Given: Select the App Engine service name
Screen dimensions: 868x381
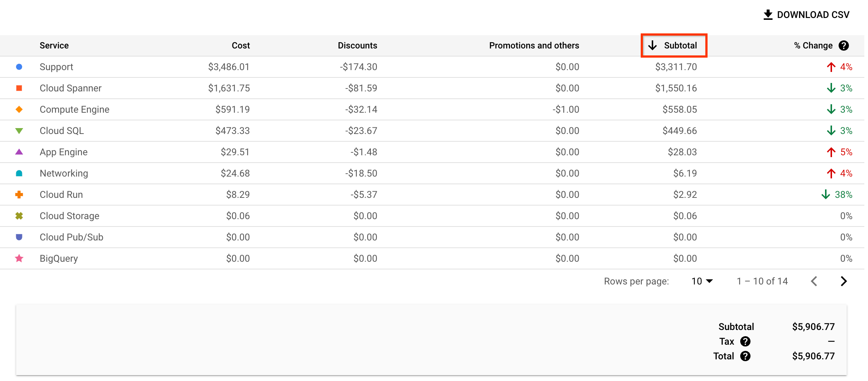Looking at the screenshot, I should pyautogui.click(x=64, y=152).
